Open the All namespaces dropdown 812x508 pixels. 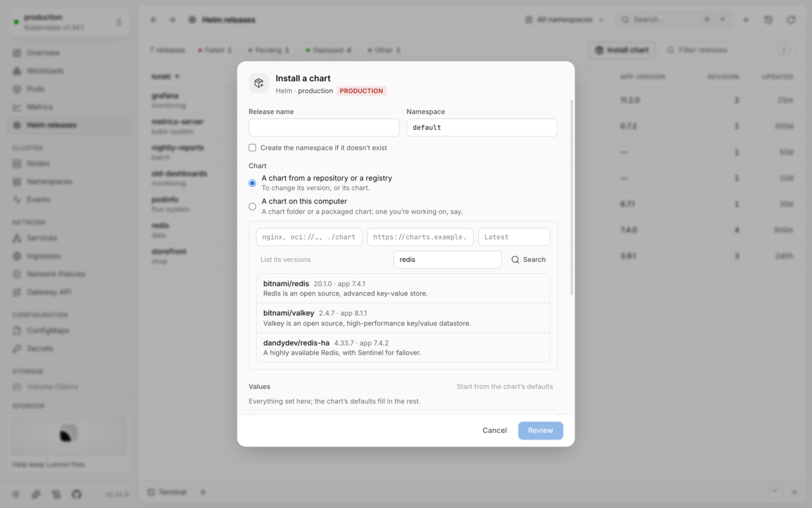click(x=564, y=20)
